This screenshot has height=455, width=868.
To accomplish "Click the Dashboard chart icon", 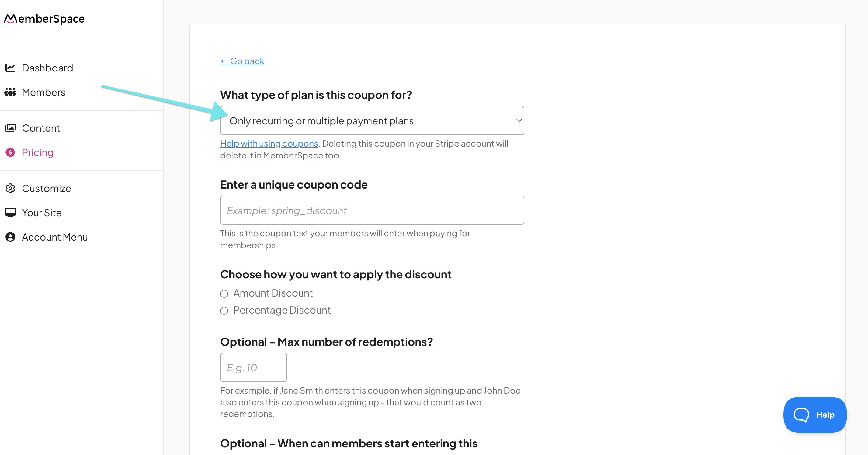I will (10, 68).
